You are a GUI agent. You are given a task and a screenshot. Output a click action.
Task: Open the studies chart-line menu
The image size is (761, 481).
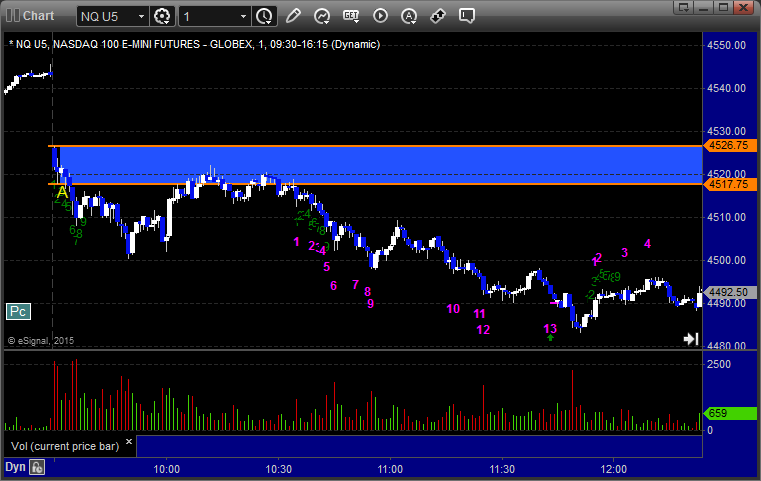pyautogui.click(x=322, y=16)
